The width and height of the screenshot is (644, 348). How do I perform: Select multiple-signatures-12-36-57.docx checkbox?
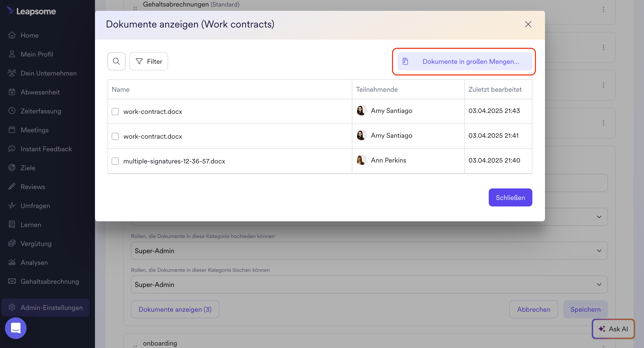pyautogui.click(x=115, y=161)
